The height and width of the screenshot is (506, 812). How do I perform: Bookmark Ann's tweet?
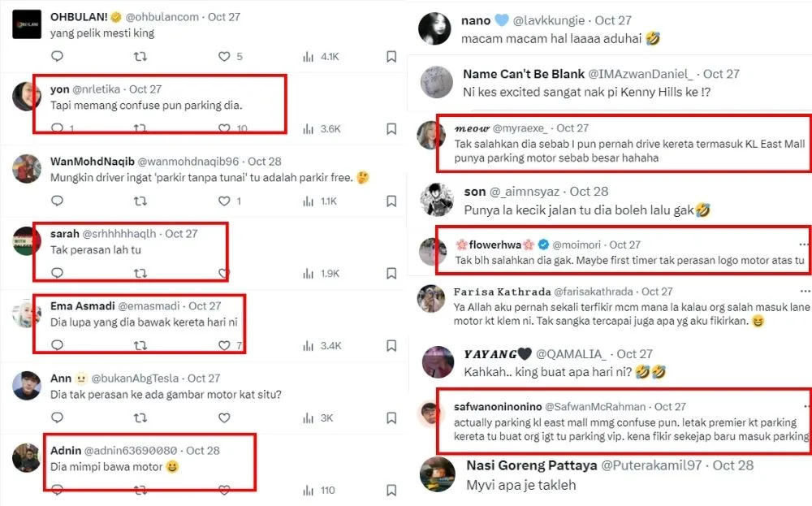(391, 418)
